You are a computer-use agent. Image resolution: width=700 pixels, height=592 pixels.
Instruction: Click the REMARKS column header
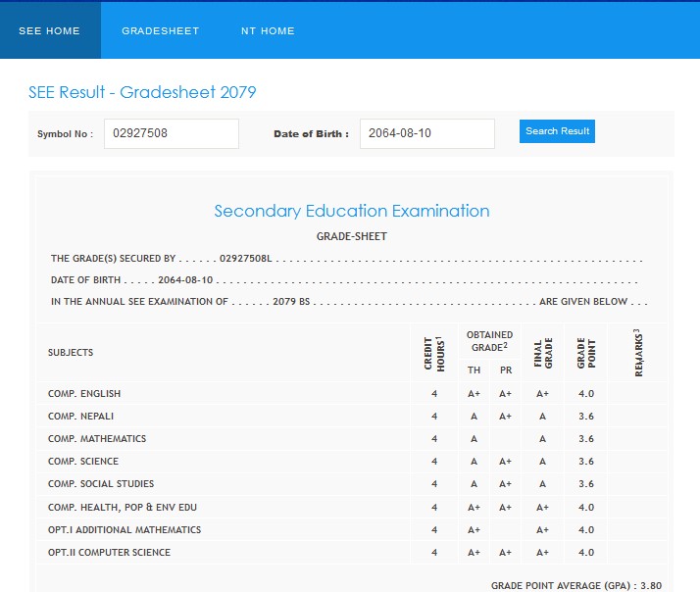638,352
